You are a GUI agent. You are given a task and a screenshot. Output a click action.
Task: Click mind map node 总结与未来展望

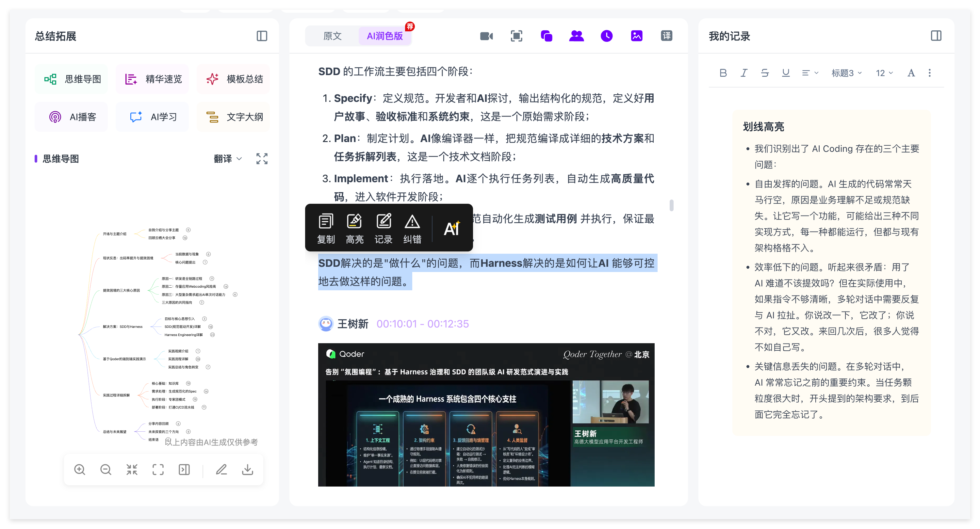click(115, 432)
